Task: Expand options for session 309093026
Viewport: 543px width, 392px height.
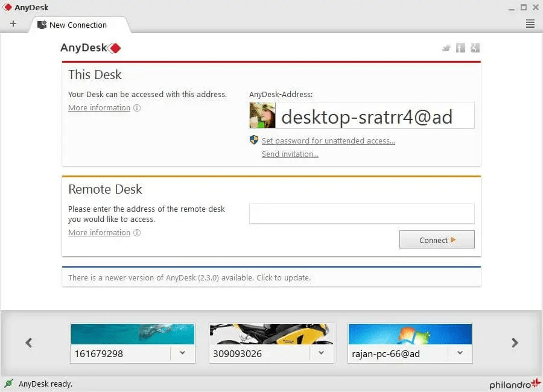Action: point(322,353)
